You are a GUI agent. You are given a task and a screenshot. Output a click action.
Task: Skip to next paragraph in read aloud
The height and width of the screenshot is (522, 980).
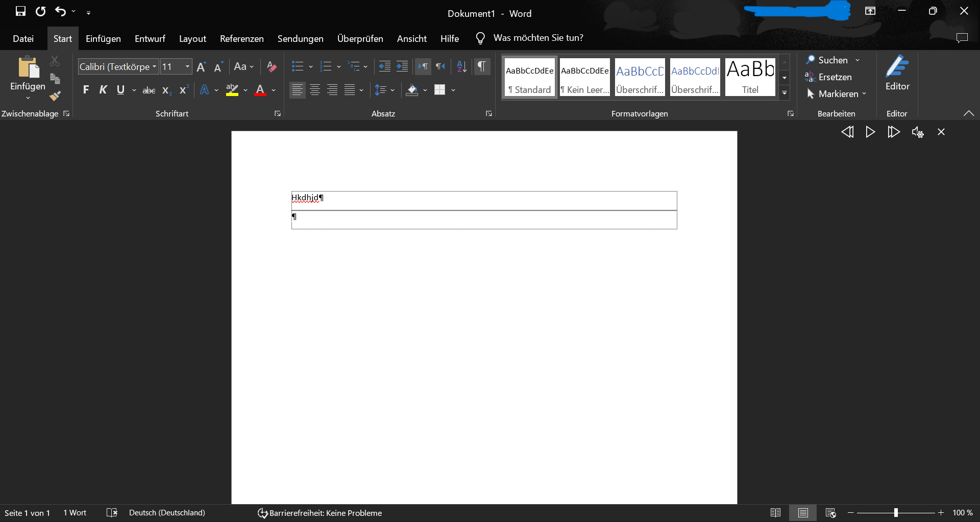tap(893, 132)
